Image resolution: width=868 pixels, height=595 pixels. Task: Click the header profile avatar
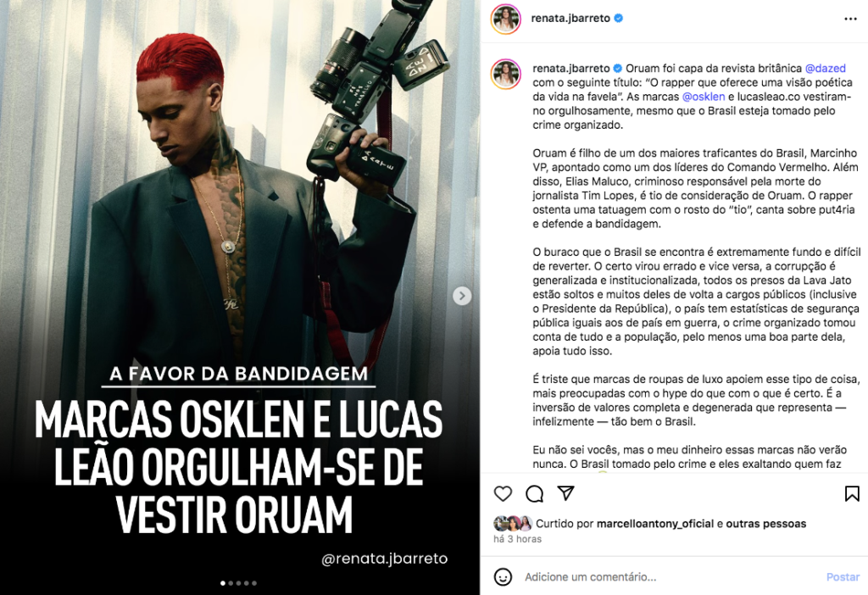(x=506, y=19)
